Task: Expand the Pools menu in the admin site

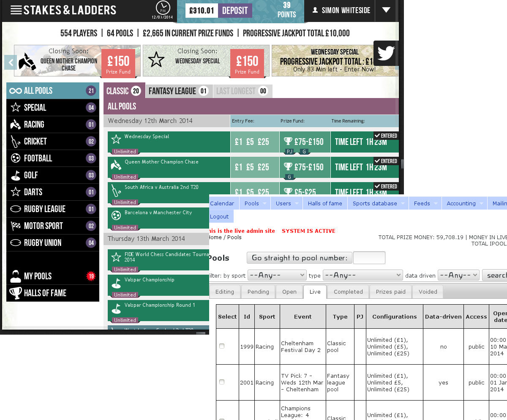Action: click(x=255, y=203)
